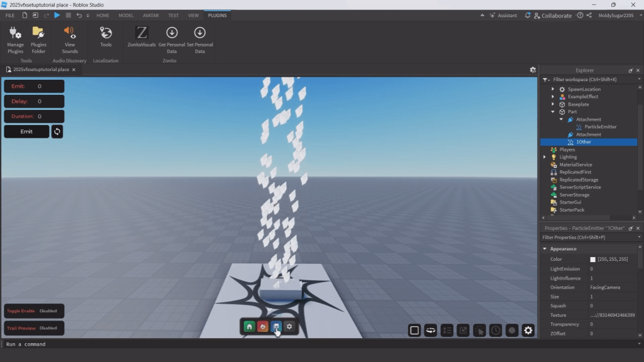644x362 pixels.
Task: Collapse the Part node
Action: 553,112
